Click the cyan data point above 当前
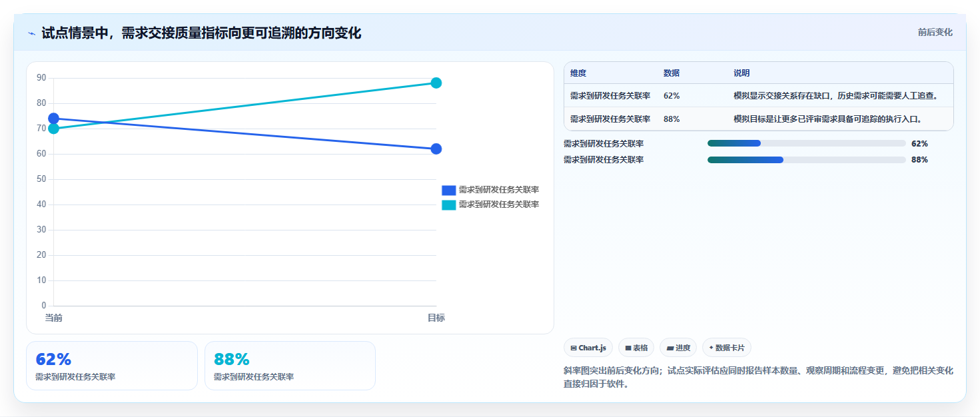Image resolution: width=980 pixels, height=417 pixels. 53,129
